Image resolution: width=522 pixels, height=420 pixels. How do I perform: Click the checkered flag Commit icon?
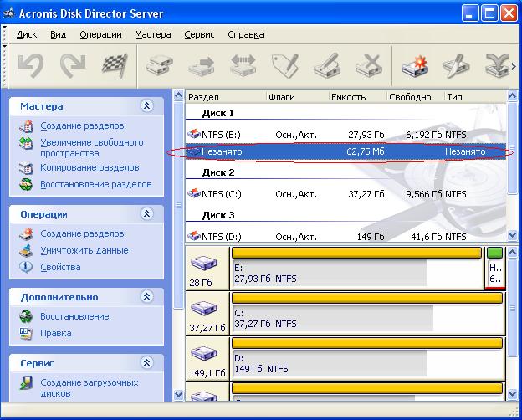pos(114,64)
